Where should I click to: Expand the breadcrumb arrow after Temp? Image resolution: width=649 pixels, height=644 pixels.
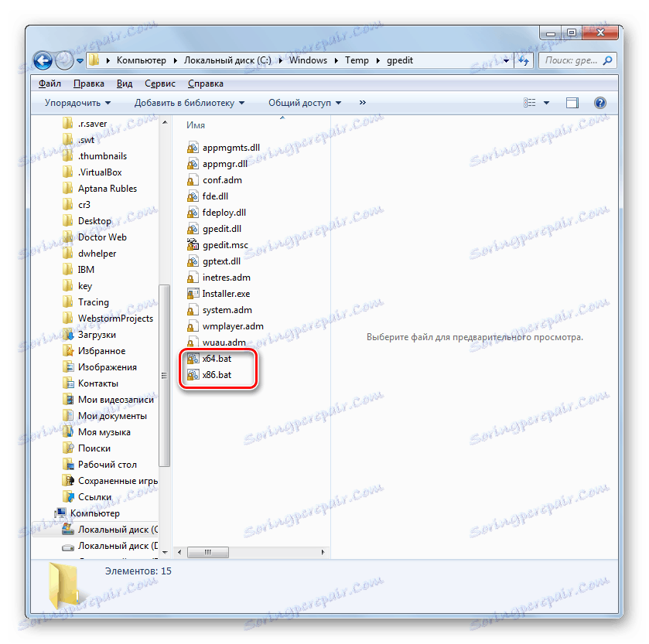(378, 61)
